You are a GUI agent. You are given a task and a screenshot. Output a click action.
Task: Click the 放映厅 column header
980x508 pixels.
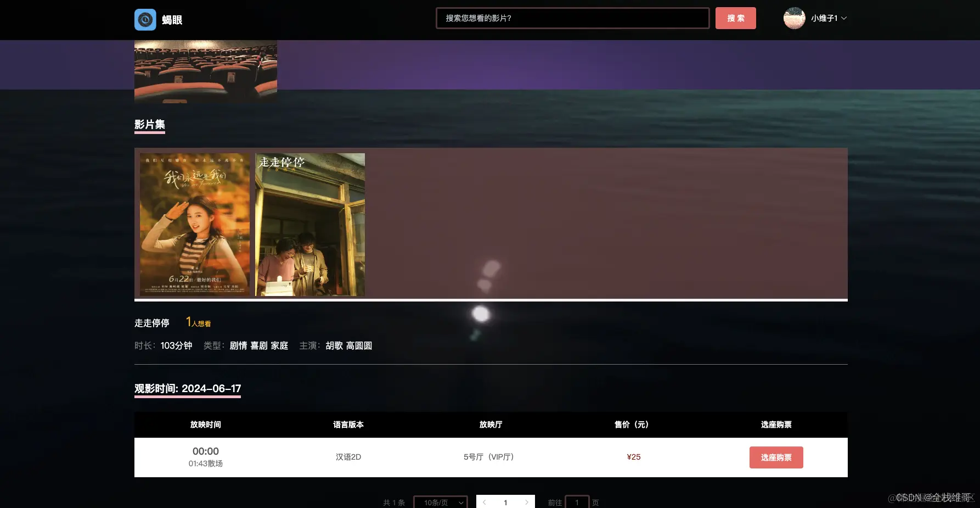click(491, 425)
